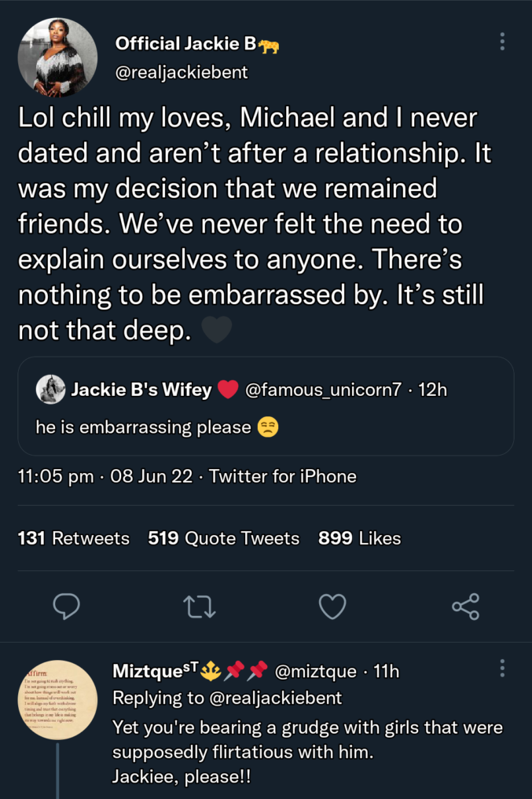The width and height of the screenshot is (532, 799).
Task: Open the quoted tweet "he is embarrassing please"
Action: 265,427
